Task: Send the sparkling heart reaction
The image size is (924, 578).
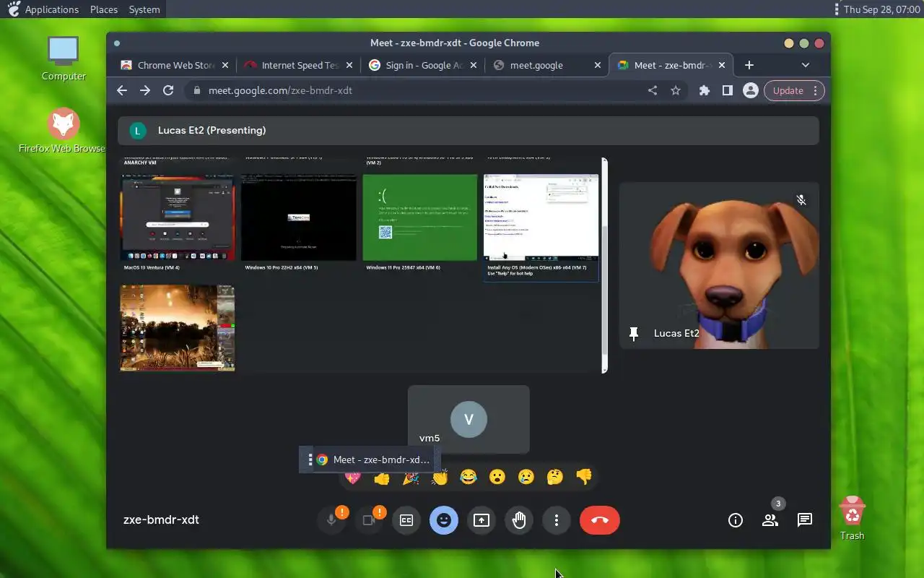Action: point(353,478)
